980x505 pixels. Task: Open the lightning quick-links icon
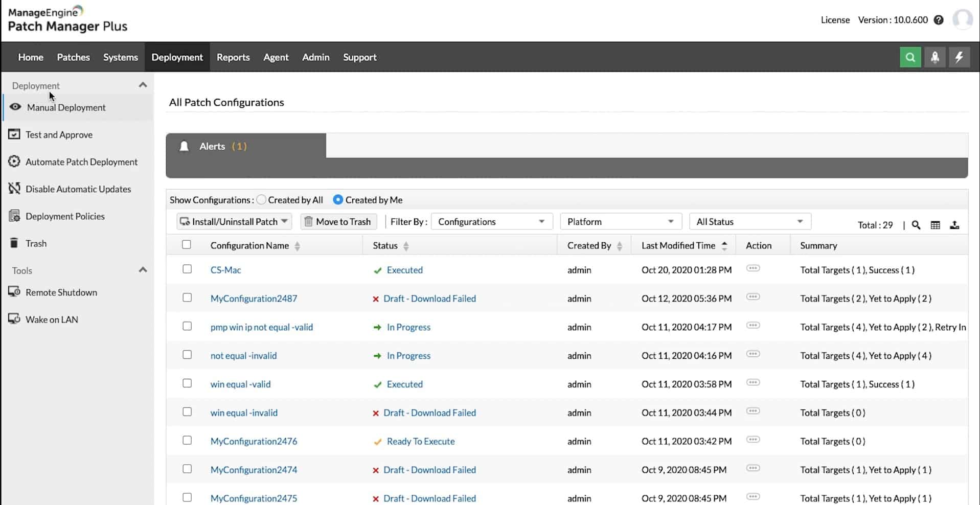point(959,57)
